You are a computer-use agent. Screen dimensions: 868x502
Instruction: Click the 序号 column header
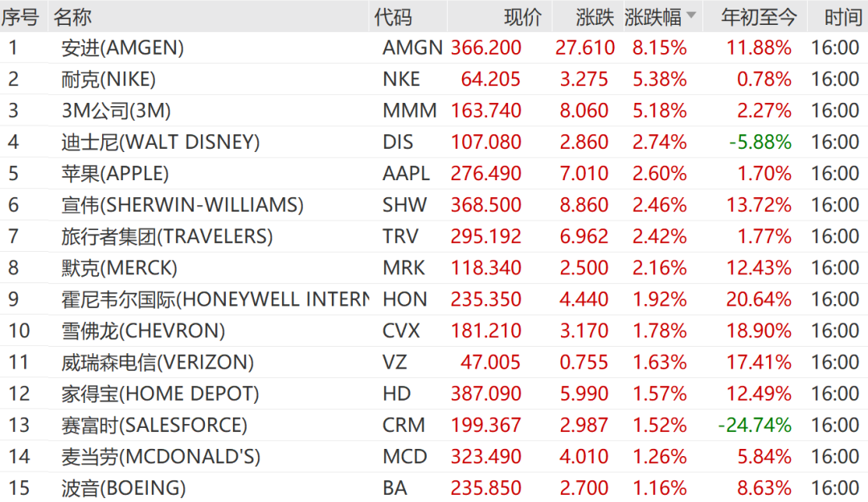(x=20, y=17)
